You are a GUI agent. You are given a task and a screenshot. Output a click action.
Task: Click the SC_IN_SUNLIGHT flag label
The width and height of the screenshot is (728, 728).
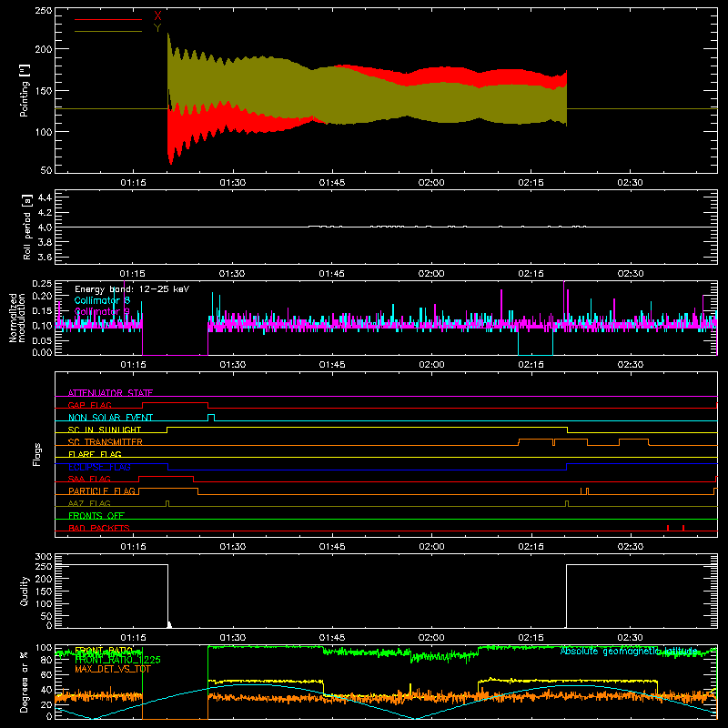105,430
